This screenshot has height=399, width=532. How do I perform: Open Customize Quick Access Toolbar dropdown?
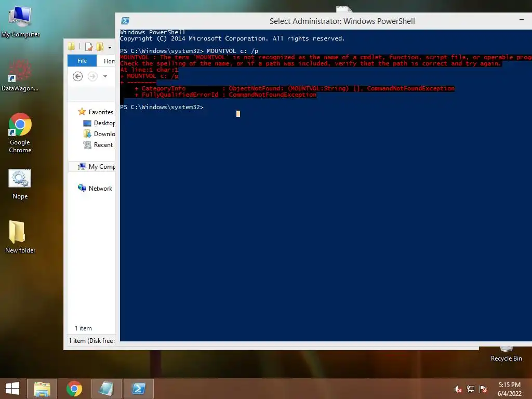pyautogui.click(x=110, y=47)
